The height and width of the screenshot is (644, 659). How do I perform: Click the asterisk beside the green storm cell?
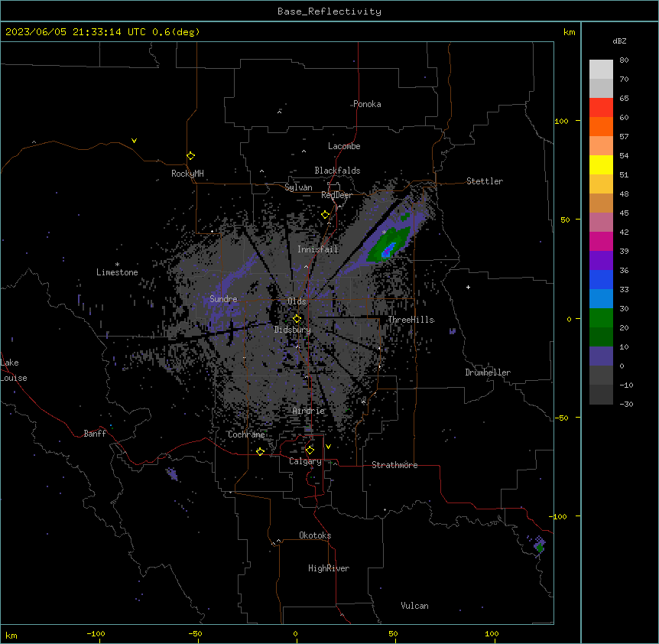(384, 232)
